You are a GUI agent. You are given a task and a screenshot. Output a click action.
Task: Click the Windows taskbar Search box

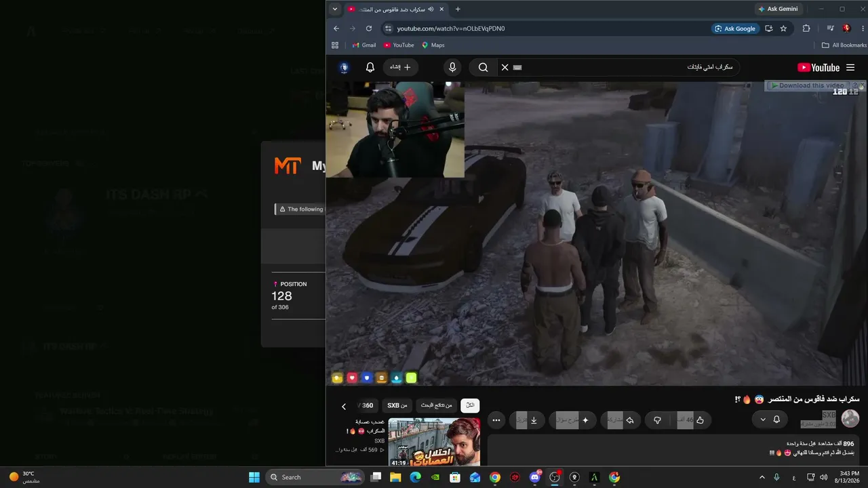pyautogui.click(x=315, y=477)
